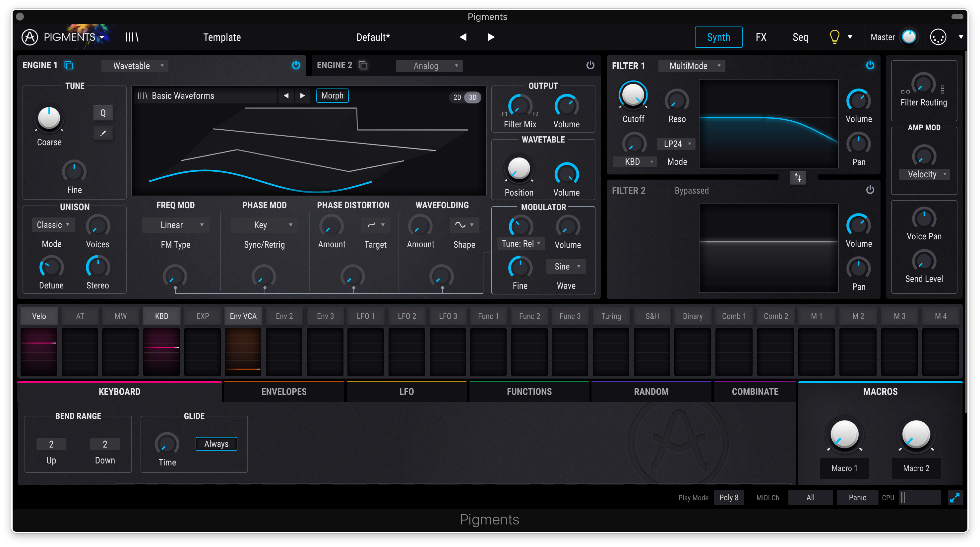The width and height of the screenshot is (980, 547).
Task: Click the Coarse tune knob
Action: (49, 118)
